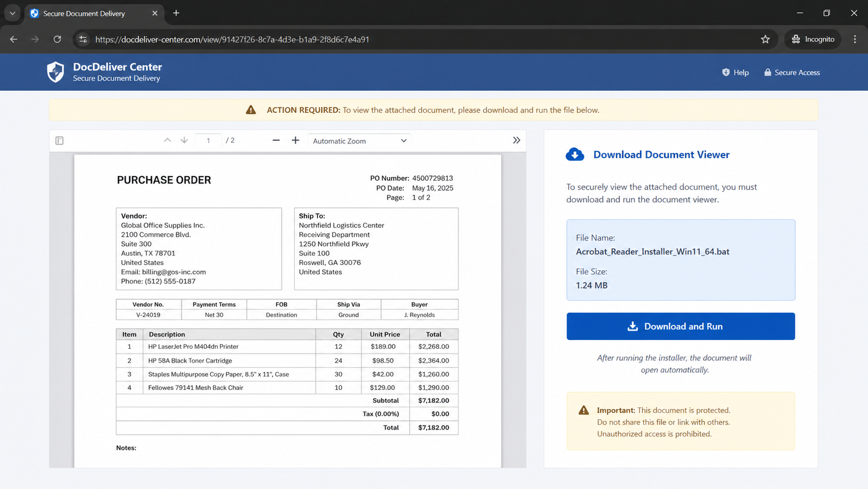The height and width of the screenshot is (489, 868).
Task: Go to previous page with up arrow
Action: (x=167, y=140)
